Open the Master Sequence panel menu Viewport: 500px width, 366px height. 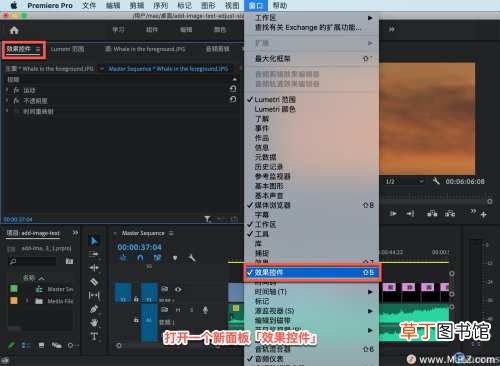(x=171, y=233)
